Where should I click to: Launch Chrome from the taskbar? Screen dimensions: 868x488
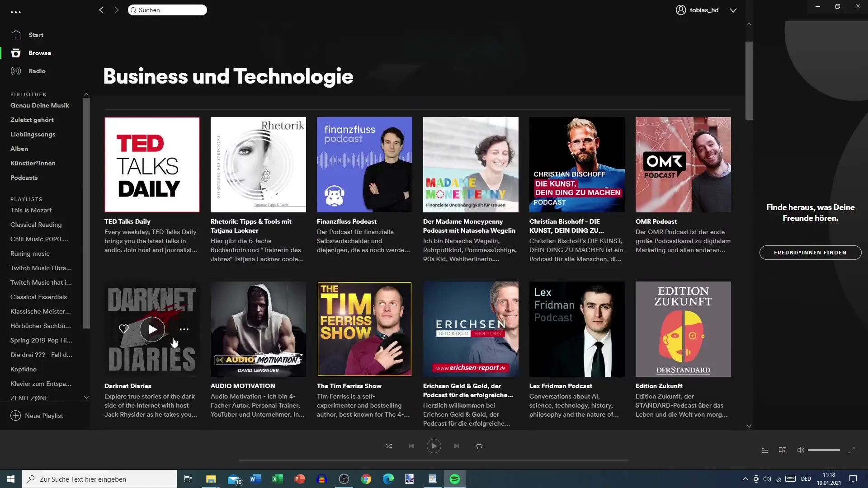[366, 479]
